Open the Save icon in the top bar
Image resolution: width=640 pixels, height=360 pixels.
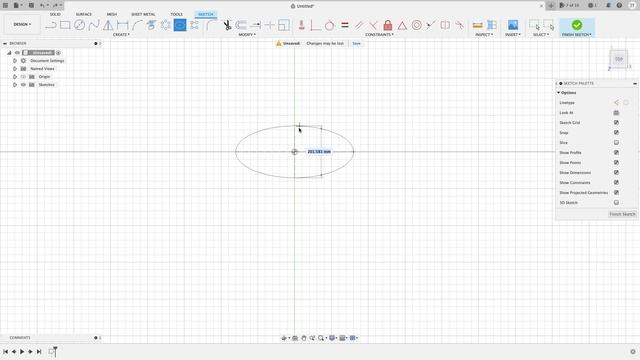(x=31, y=5)
